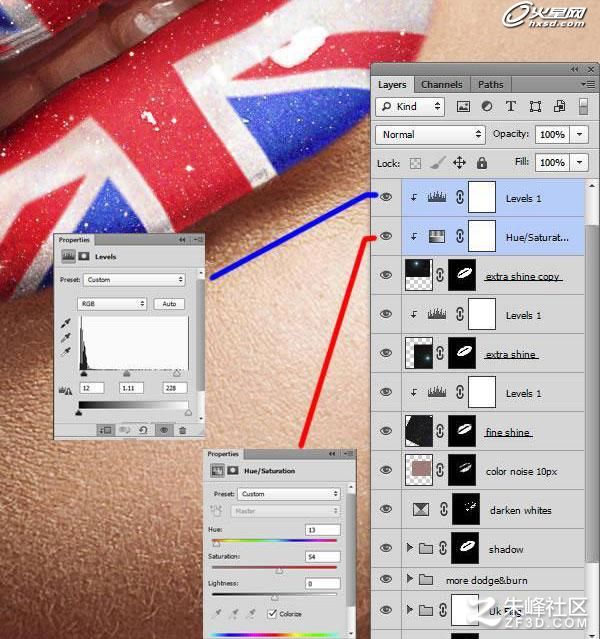Click Levels midtone input slider triangle
This screenshot has height=639, width=600.
click(127, 373)
